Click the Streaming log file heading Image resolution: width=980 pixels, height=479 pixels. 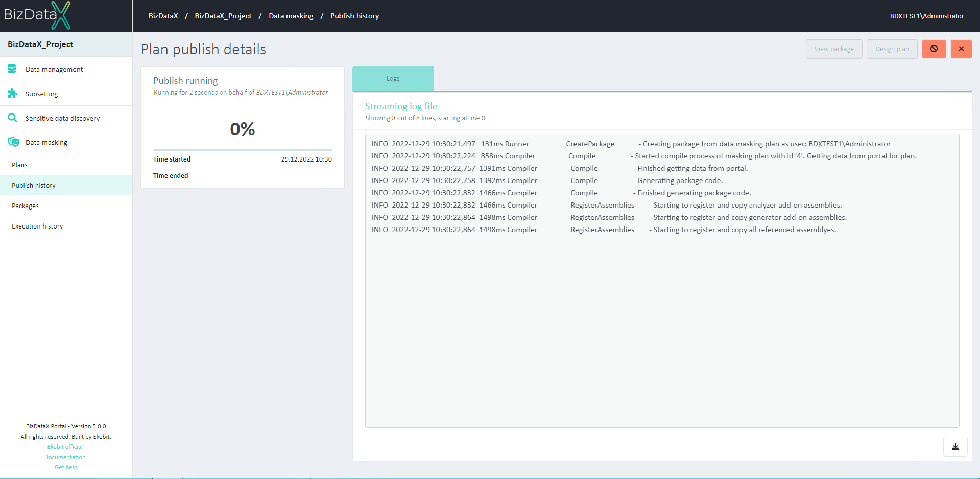[401, 106]
